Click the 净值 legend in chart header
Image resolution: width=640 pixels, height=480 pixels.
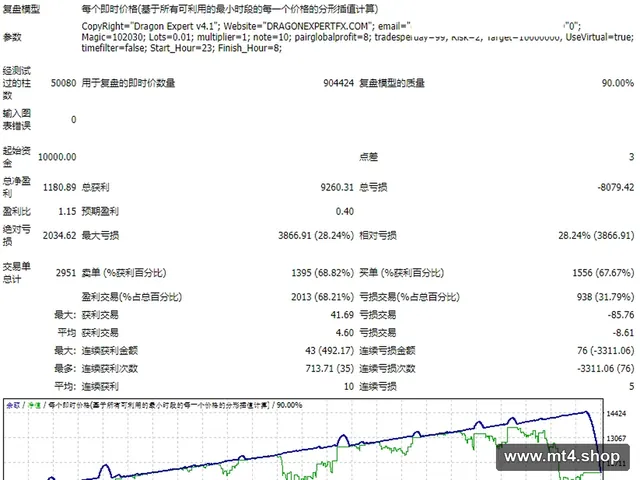34,405
